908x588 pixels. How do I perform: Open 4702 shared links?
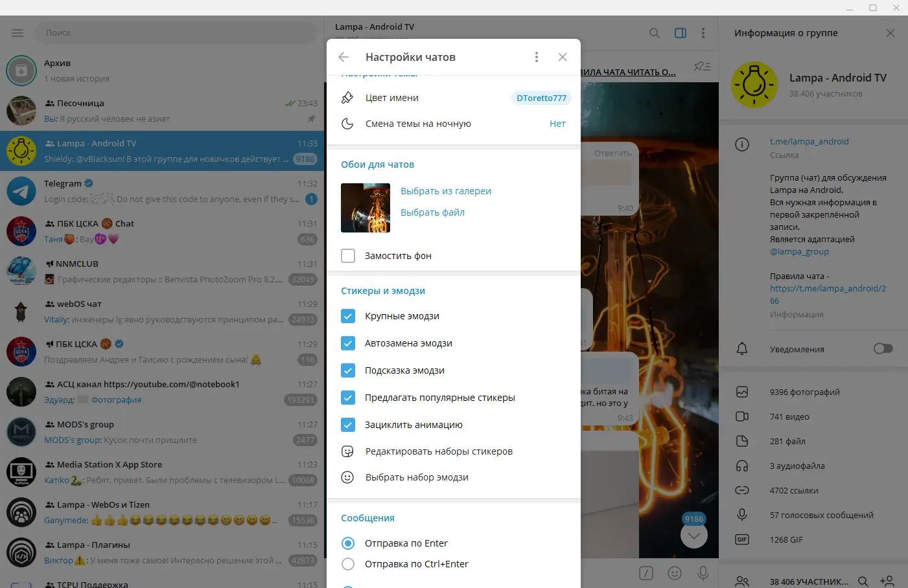pos(813,490)
